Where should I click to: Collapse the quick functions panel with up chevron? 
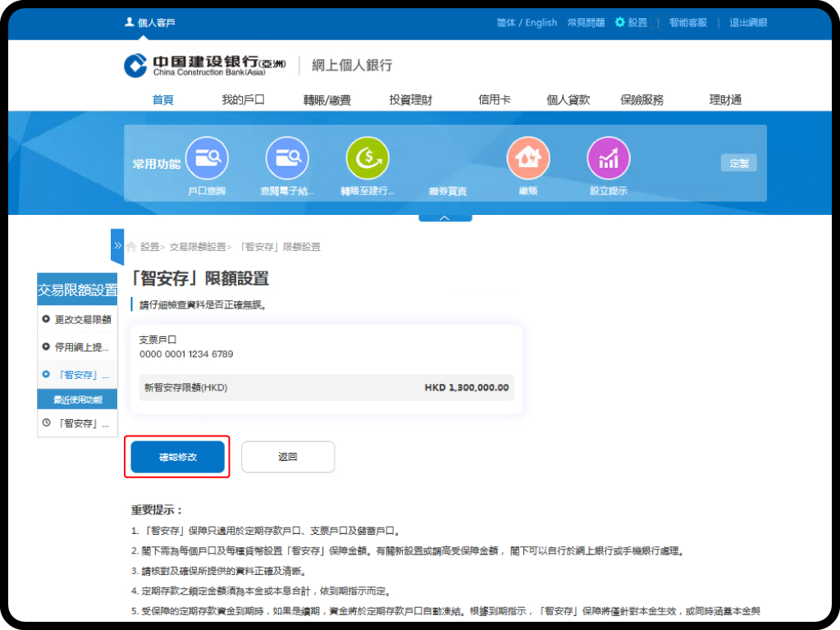click(445, 218)
